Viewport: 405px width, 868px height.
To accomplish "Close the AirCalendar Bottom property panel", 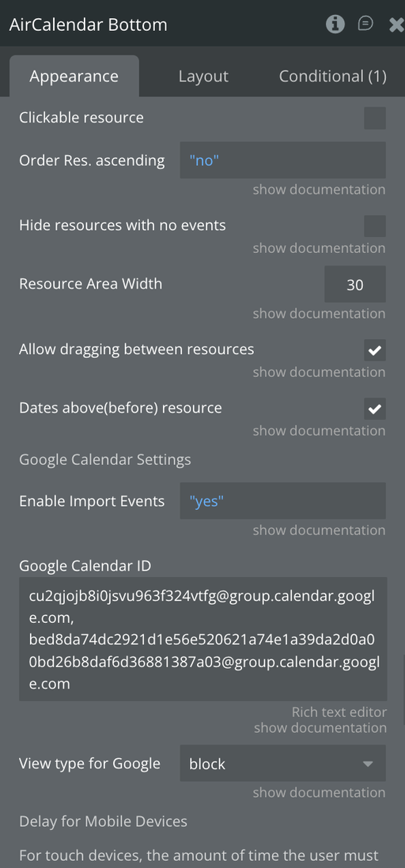I will tap(396, 25).
